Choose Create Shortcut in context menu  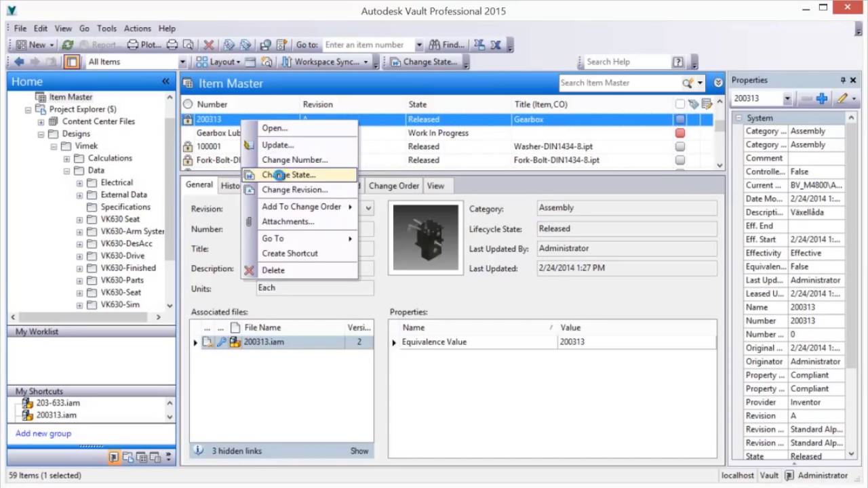pos(300,253)
